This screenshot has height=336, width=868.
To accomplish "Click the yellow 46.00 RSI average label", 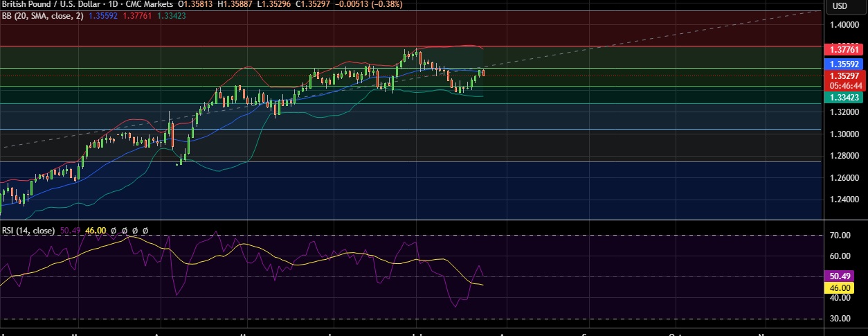I will [x=842, y=287].
